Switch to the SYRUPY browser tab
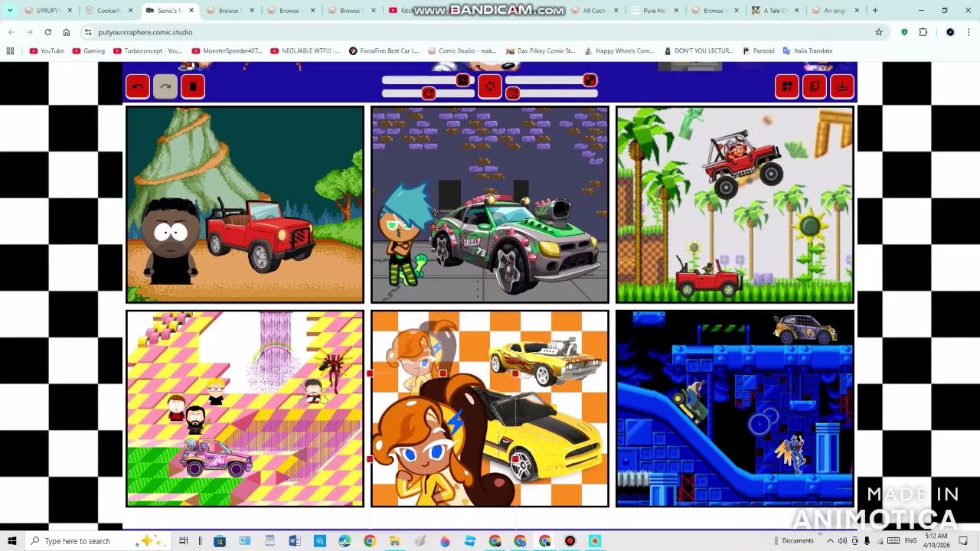Viewport: 980px width, 551px height. [47, 11]
